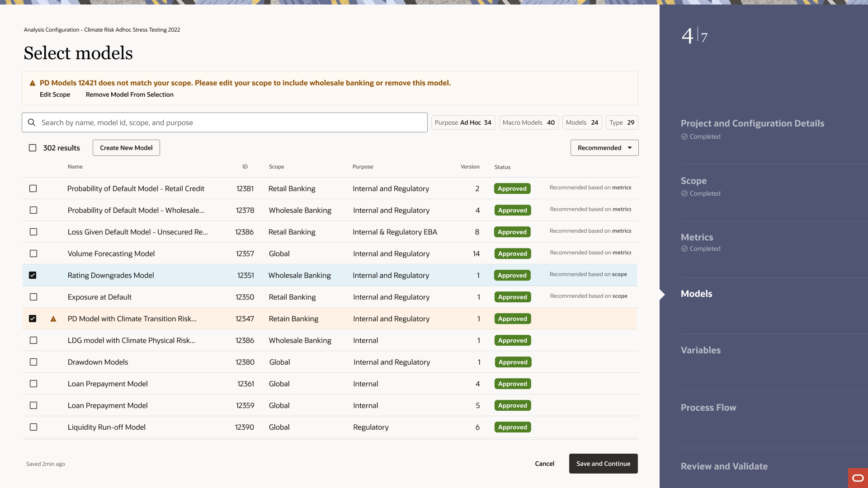Open the Purpose Ad Hoc filter
Viewport: 868px width, 488px height.
click(463, 122)
